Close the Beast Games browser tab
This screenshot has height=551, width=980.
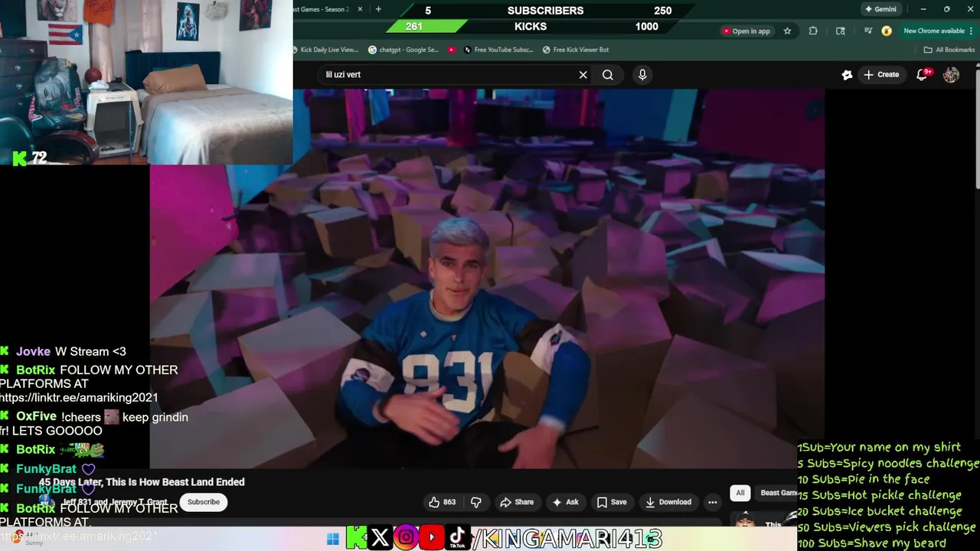(x=360, y=9)
